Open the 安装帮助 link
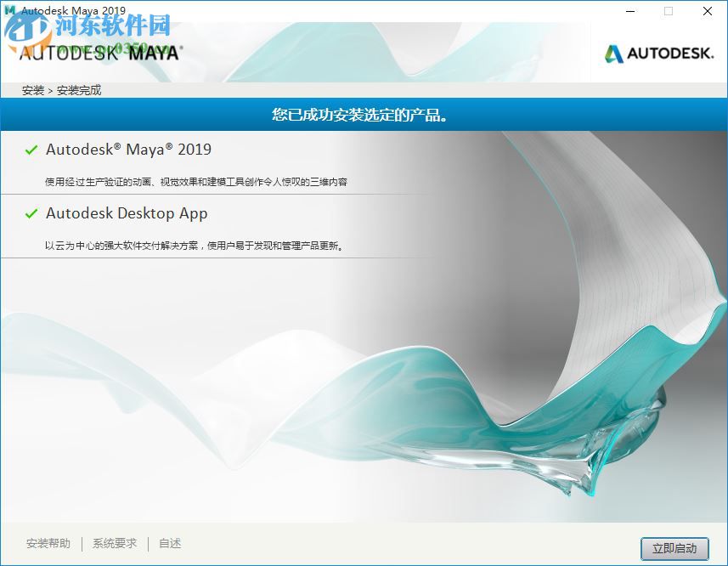This screenshot has height=566, width=728. click(x=48, y=543)
